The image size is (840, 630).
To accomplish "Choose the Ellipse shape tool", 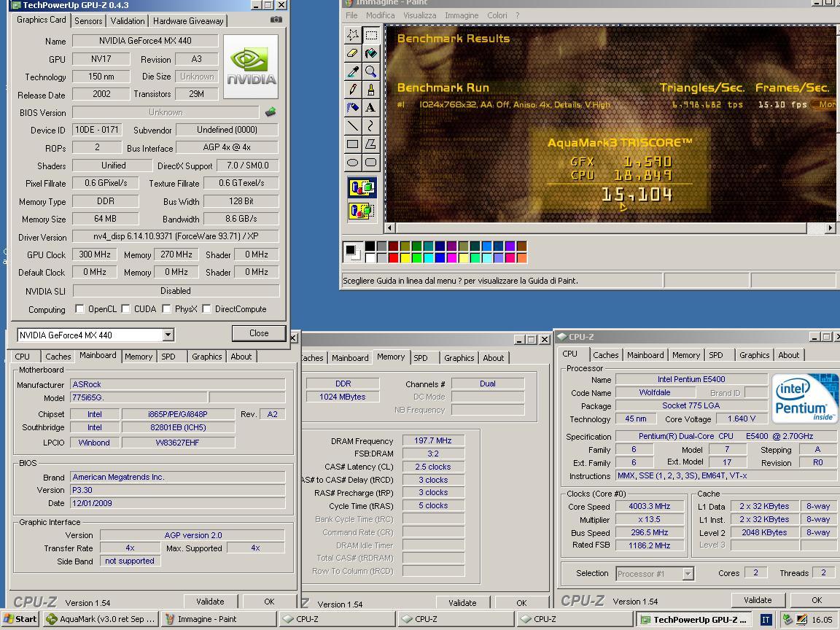I will (352, 163).
